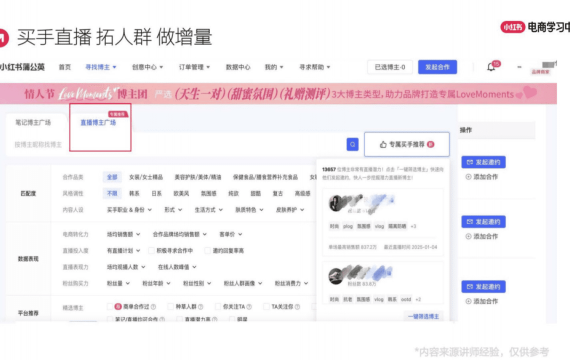Viewport: 570px width, 360px height.
Task: Expand the 在线人数峰值 dropdown
Action: tap(177, 267)
